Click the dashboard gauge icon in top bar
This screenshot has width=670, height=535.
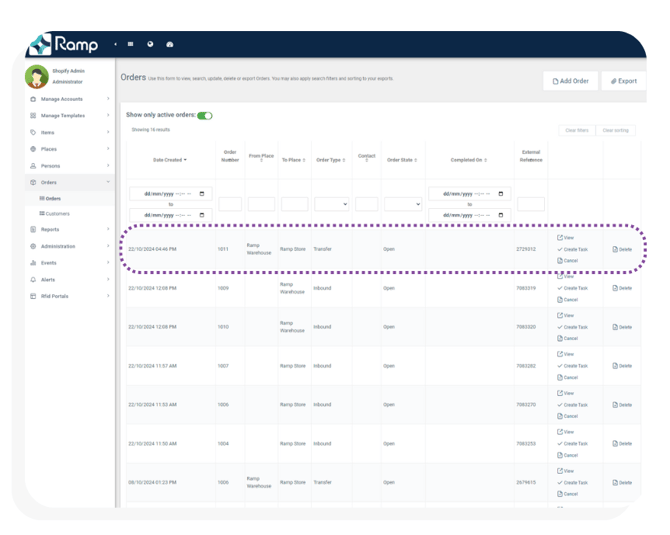[169, 44]
